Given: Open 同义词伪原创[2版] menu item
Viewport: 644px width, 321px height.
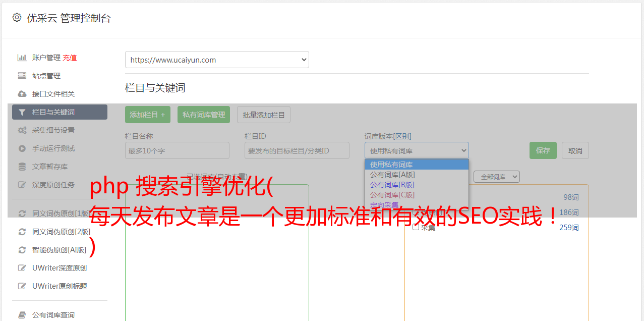Looking at the screenshot, I should point(62,232).
